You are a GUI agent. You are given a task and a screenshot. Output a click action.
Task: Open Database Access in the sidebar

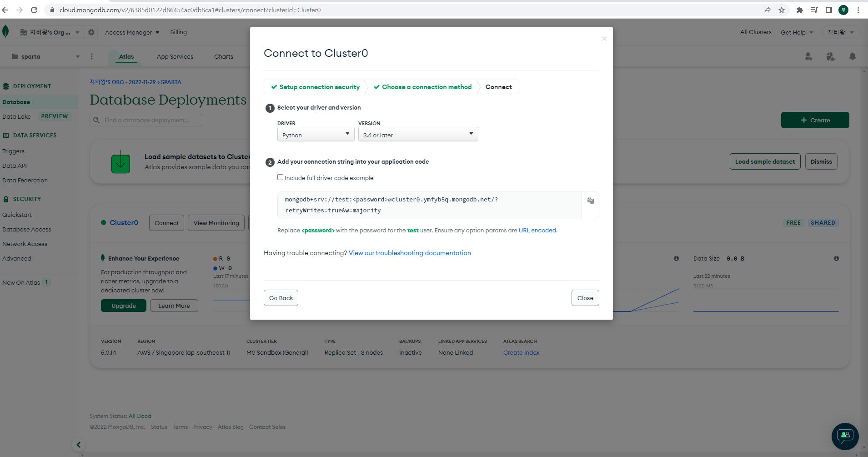click(x=26, y=229)
